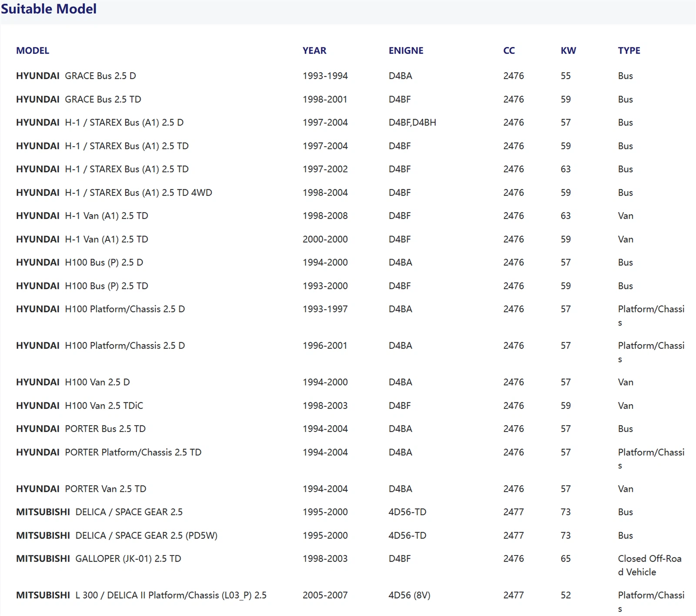The height and width of the screenshot is (616, 696).
Task: Click 'HYUNDAI PORTER Van 2.5 TD' model
Action: click(x=81, y=489)
